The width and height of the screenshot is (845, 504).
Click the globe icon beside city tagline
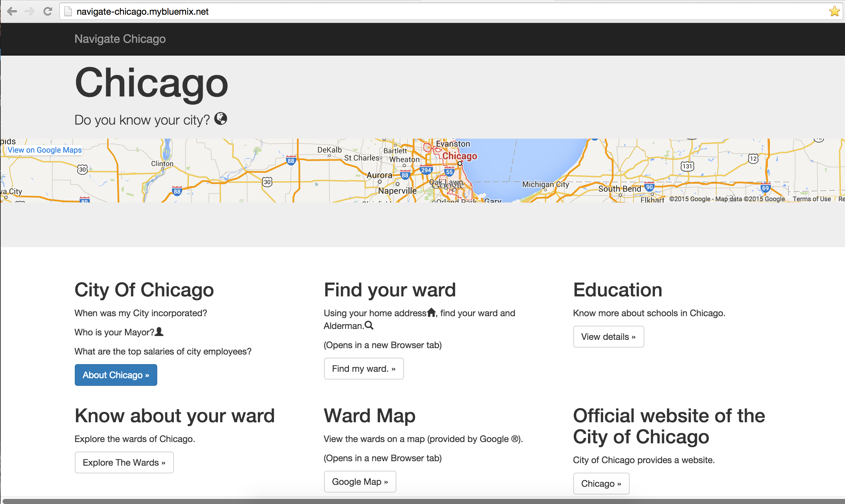(221, 119)
